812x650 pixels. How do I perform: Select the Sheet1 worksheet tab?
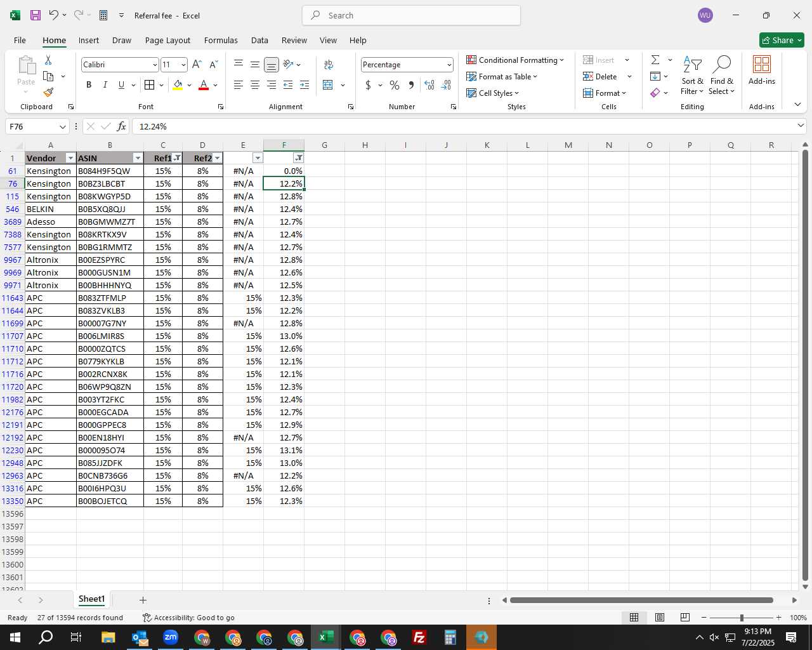point(91,599)
